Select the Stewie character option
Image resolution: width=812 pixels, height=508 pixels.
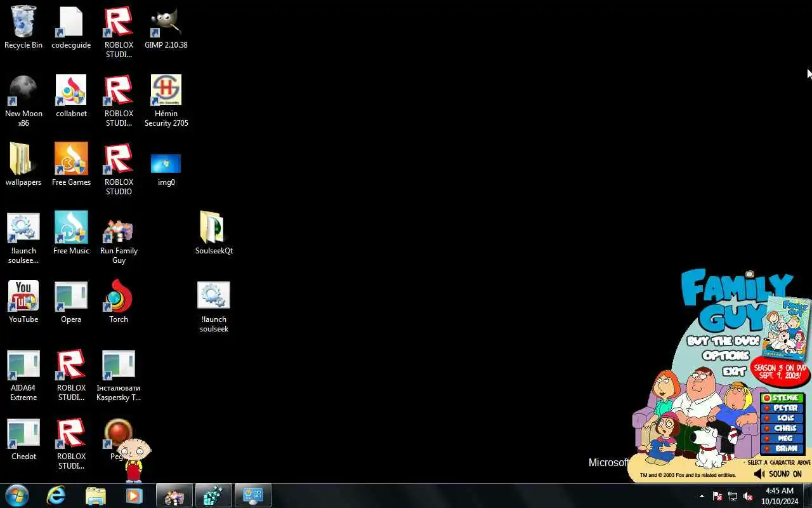[782, 398]
